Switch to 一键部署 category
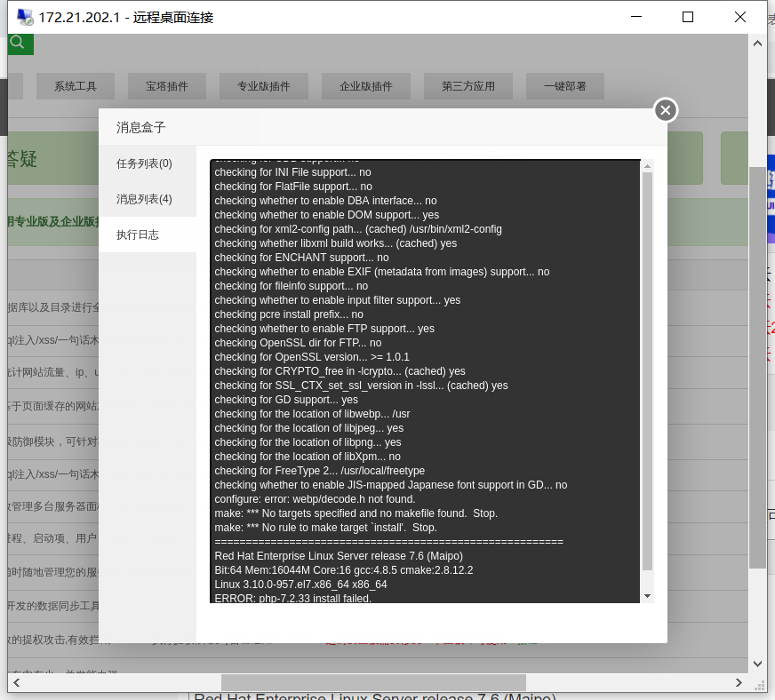Viewport: 775px width, 700px height. tap(565, 86)
